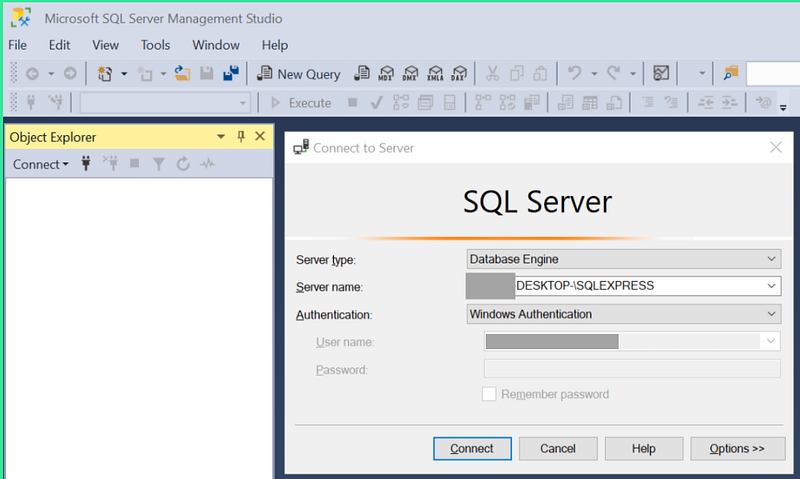Open Object Explorer window position dropdown
Screen dimensions: 800x479
point(221,137)
